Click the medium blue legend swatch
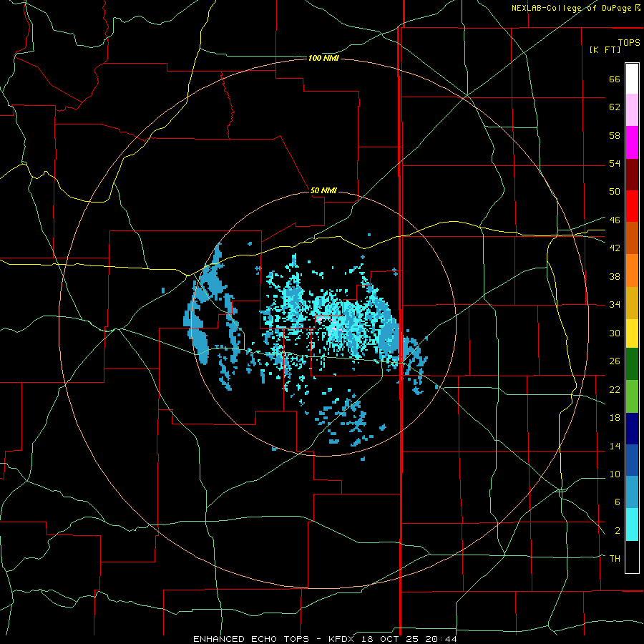 (632, 460)
